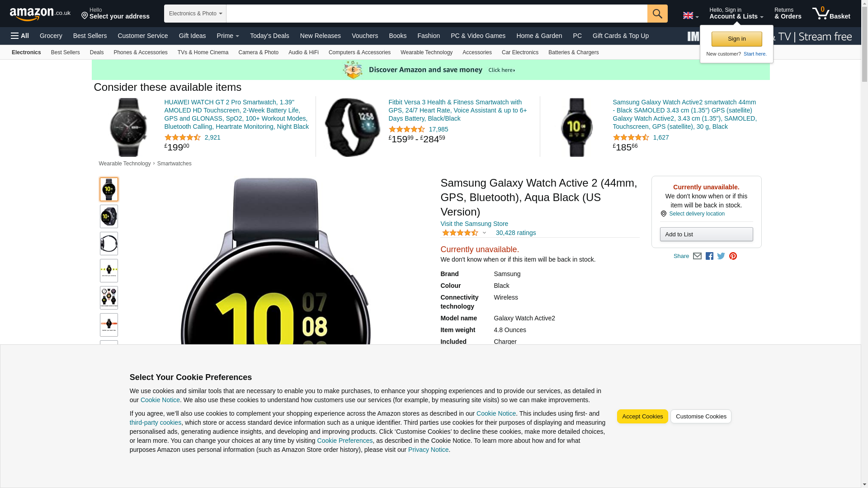This screenshot has width=868, height=488.
Task: Click the search magnifier button
Action: click(657, 14)
